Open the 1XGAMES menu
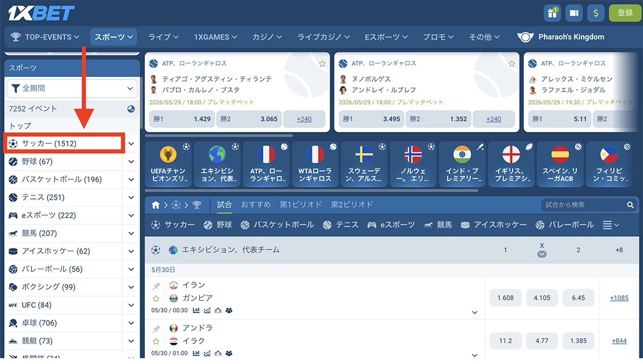643x364 pixels. 215,37
